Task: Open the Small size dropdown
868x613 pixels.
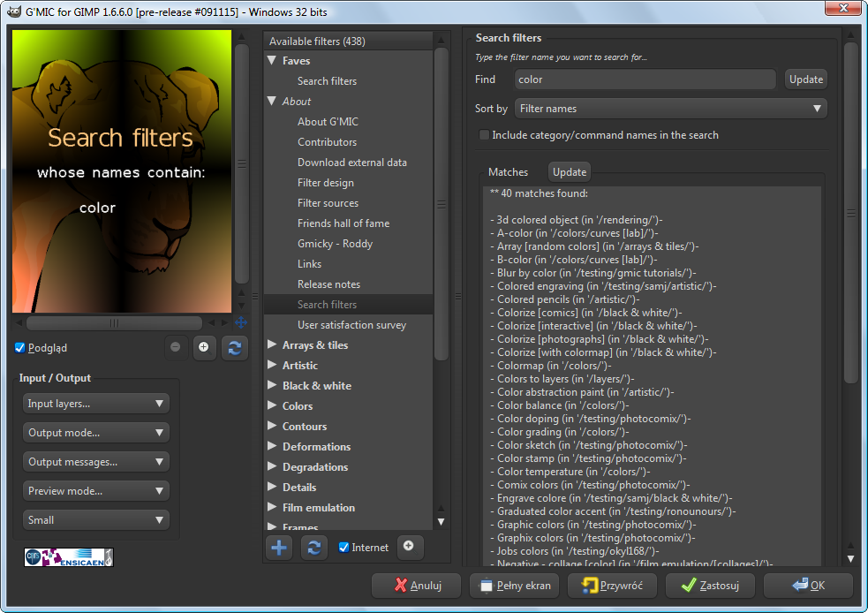Action: [x=95, y=520]
